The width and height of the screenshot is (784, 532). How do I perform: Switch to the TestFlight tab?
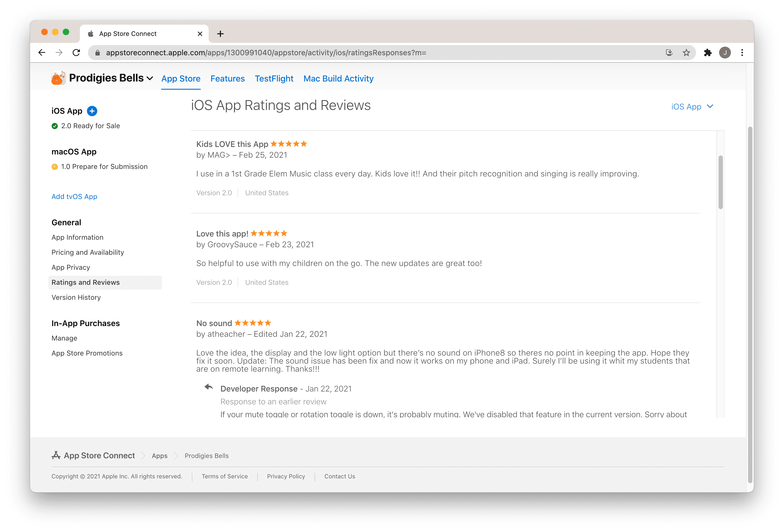[274, 79]
